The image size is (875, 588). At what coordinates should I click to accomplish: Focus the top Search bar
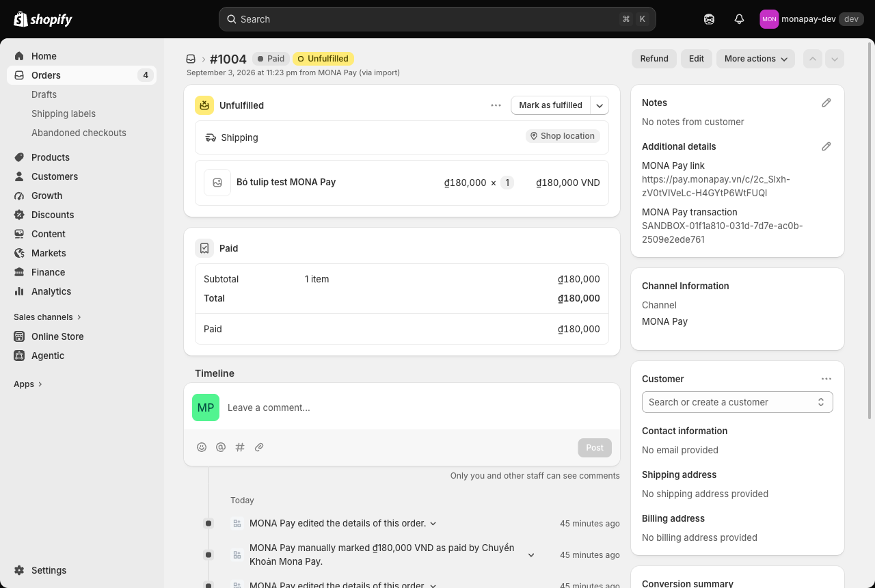coord(437,19)
